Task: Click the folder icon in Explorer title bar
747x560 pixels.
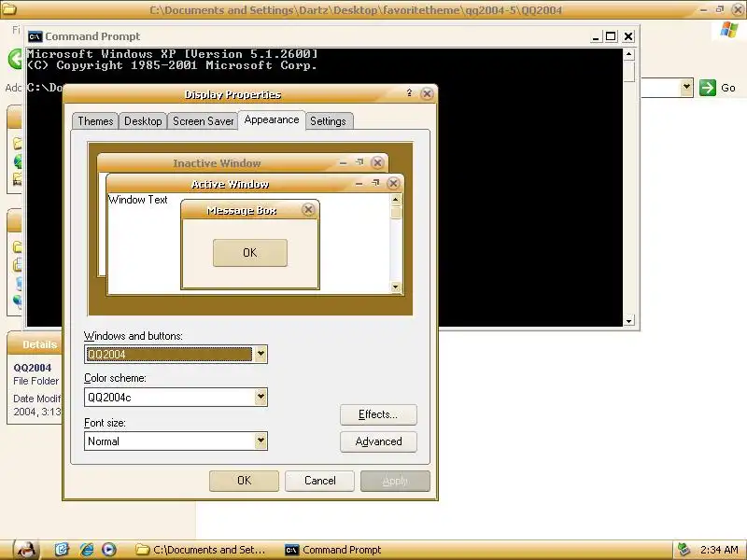Action: [8, 9]
